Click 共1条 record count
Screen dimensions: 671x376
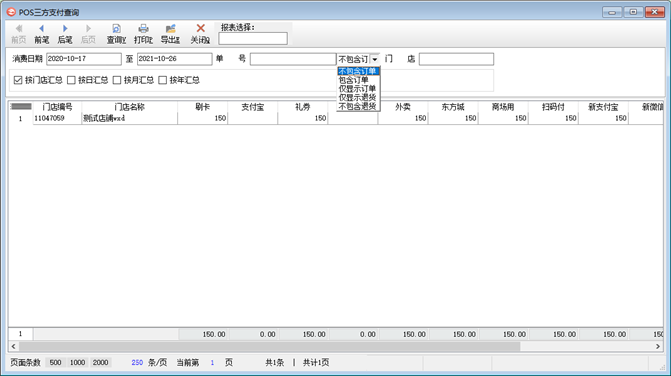(274, 363)
